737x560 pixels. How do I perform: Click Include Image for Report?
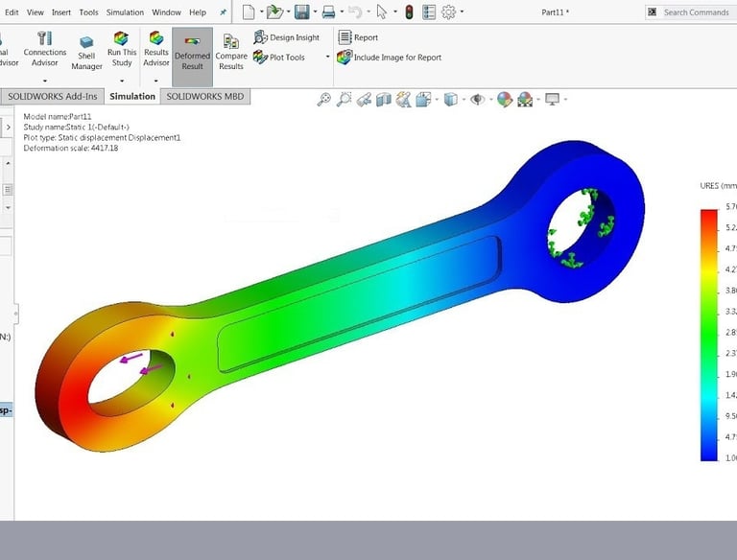pyautogui.click(x=390, y=58)
